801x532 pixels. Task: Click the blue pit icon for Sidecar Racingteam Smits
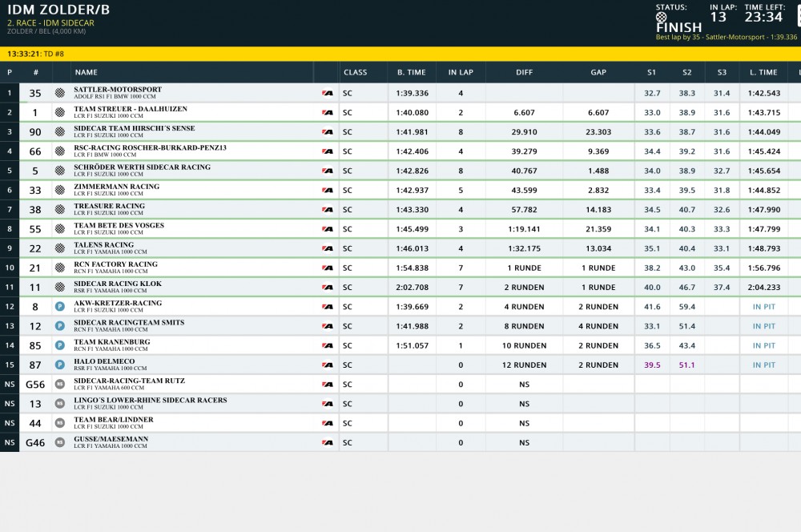60,326
